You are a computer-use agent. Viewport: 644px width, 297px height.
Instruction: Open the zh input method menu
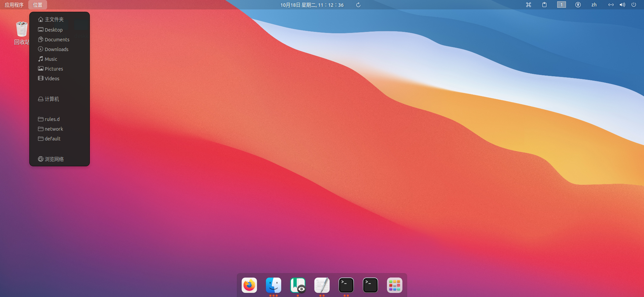tap(594, 5)
